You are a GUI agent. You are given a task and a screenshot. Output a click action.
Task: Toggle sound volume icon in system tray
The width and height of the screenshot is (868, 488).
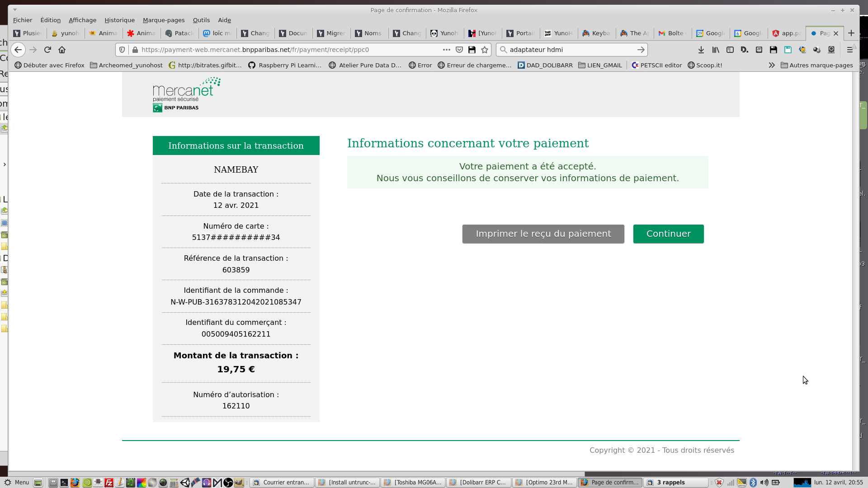click(x=764, y=482)
